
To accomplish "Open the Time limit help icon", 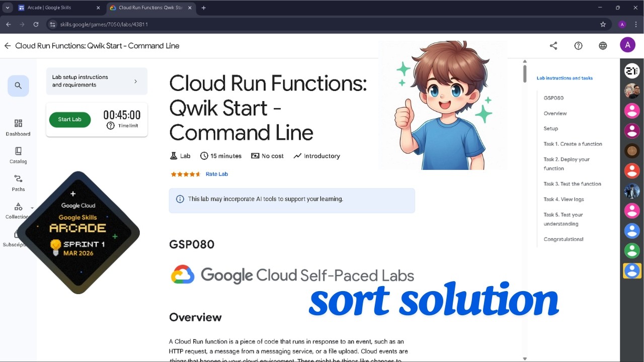I will coord(111,126).
